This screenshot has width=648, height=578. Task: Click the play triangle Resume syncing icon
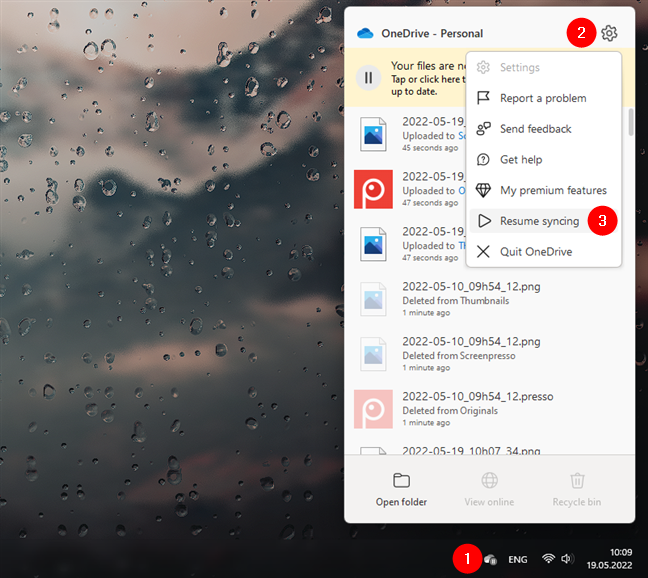[x=484, y=221]
